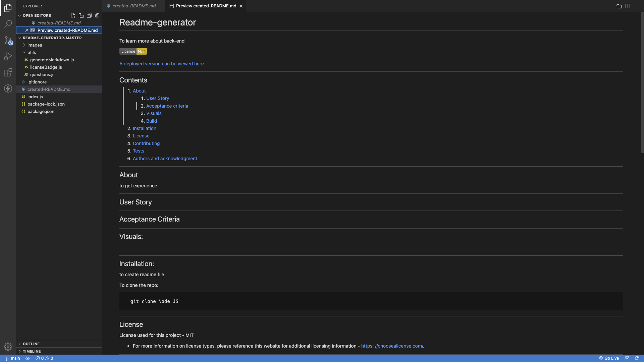Collapse all folders in the Explorer
This screenshot has height=362, width=644.
point(97,15)
